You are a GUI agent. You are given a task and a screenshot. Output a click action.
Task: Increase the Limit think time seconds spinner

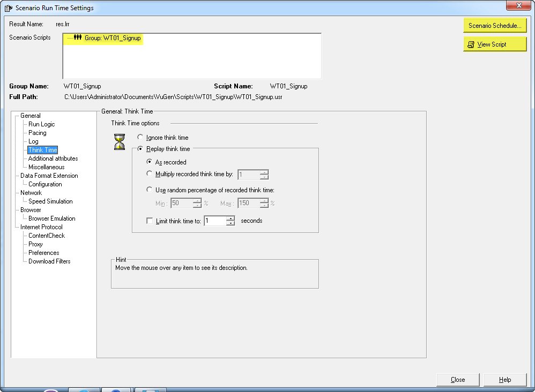(x=231, y=218)
